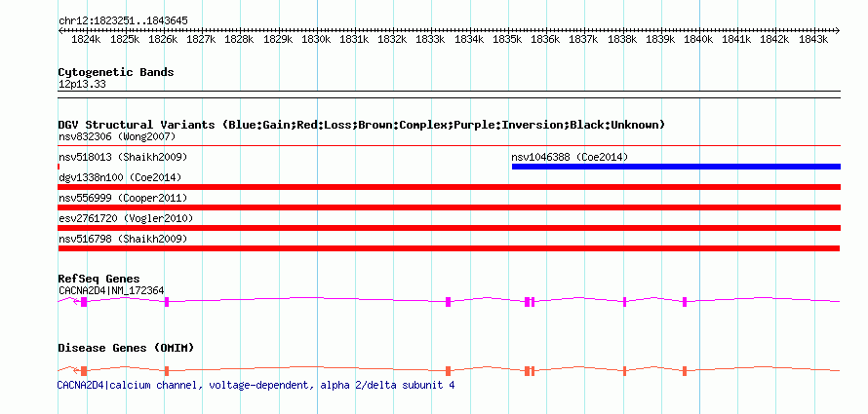The width and height of the screenshot is (868, 414).
Task: Click the red bar under nsv516798
Action: pyautogui.click(x=450, y=248)
